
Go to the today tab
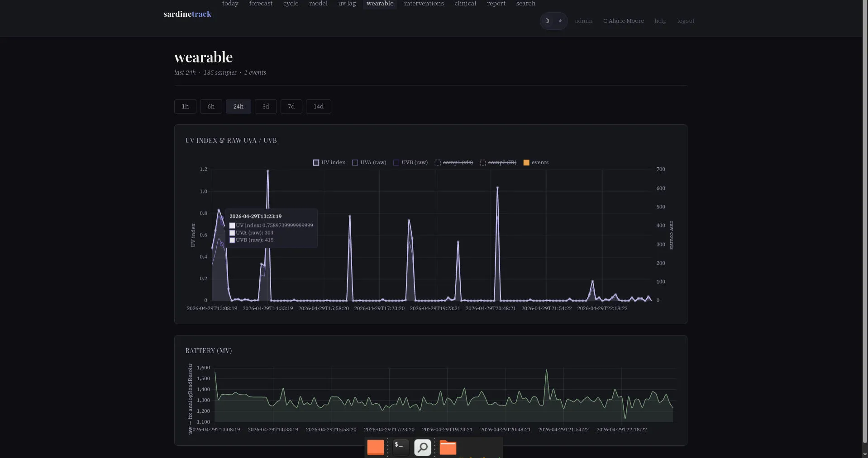point(230,4)
